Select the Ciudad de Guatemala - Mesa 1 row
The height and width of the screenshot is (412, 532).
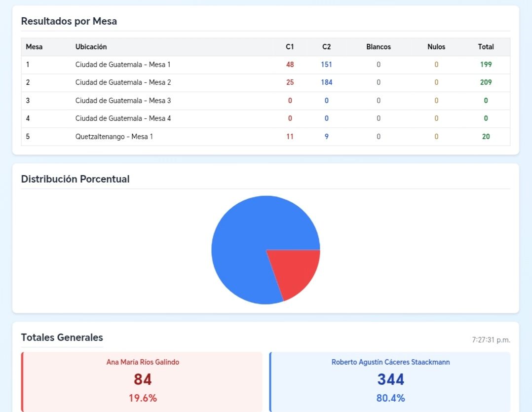pyautogui.click(x=123, y=65)
